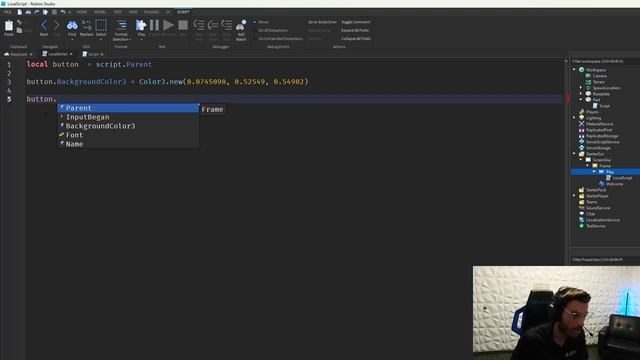Click Toggle Comment action
Viewport: 640px width, 360px height.
(356, 22)
